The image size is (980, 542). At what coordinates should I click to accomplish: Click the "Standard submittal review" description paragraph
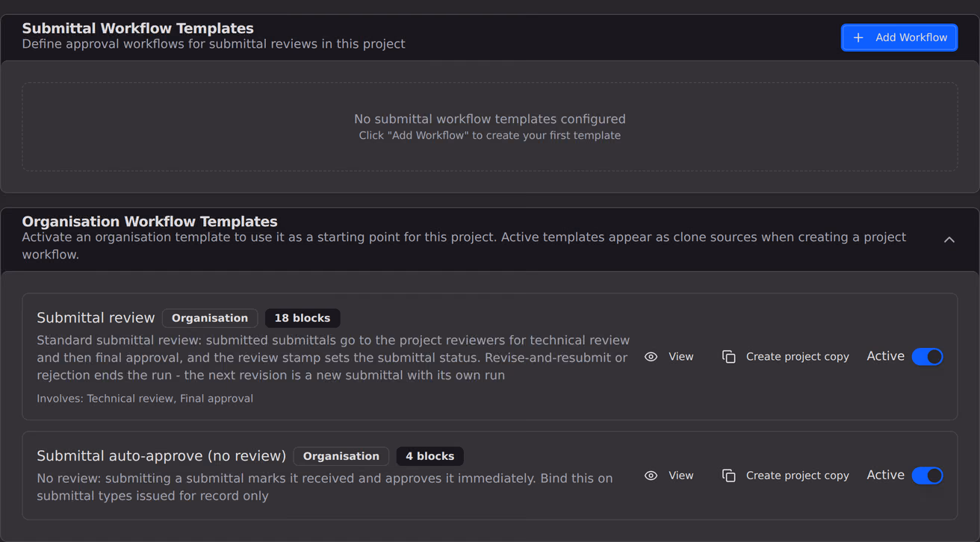[x=333, y=358]
